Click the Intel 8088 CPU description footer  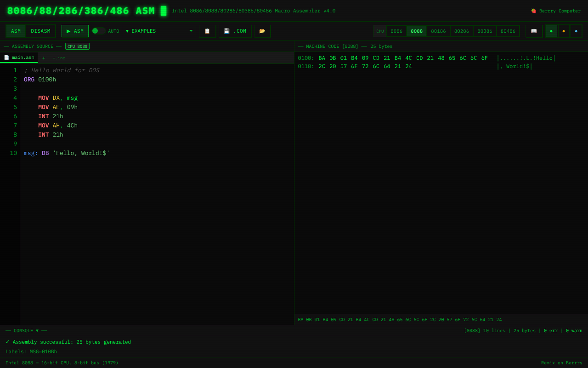pos(62,363)
